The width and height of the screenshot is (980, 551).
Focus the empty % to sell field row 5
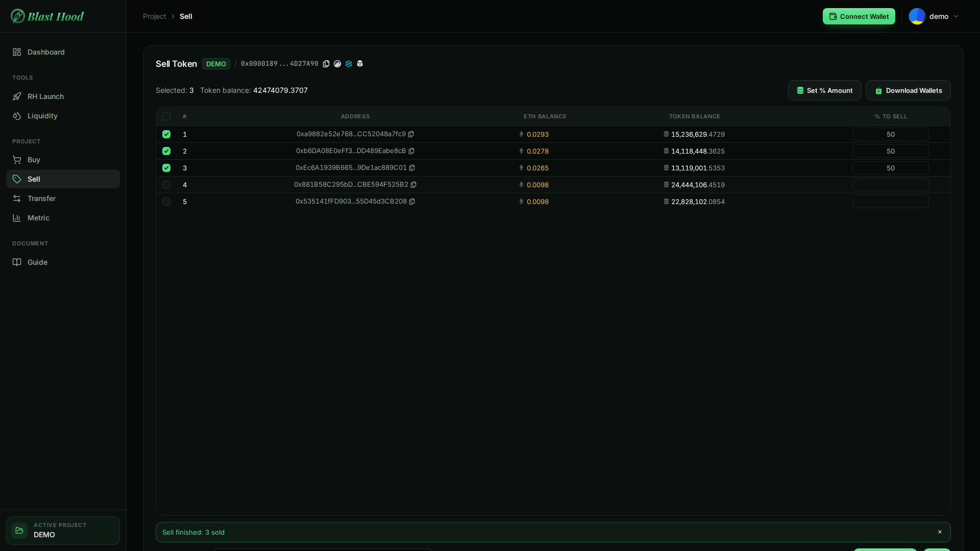(x=890, y=202)
